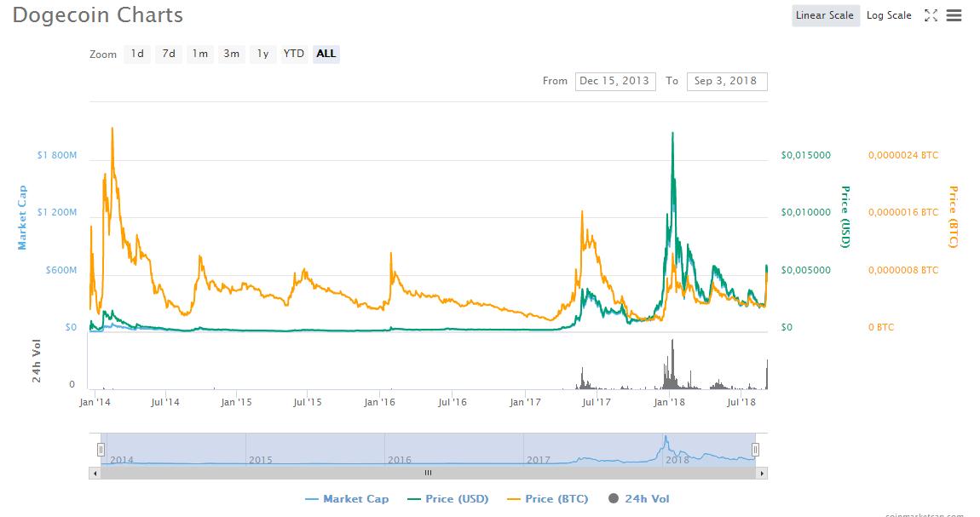Set zoom to 1d

pyautogui.click(x=137, y=54)
